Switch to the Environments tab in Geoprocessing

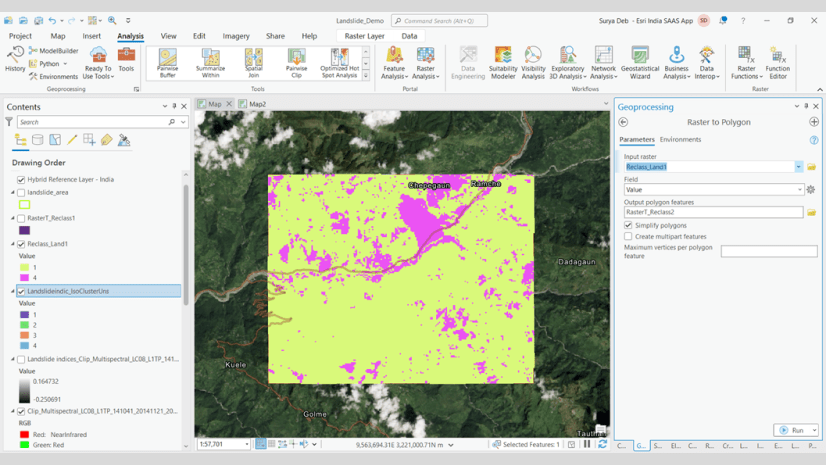tap(680, 140)
